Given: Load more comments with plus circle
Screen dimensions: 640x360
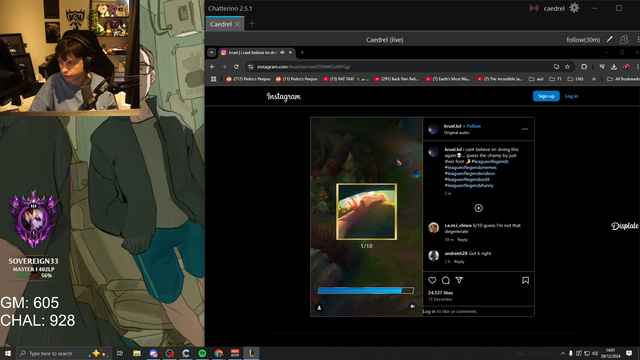Looking at the screenshot, I should (478, 208).
